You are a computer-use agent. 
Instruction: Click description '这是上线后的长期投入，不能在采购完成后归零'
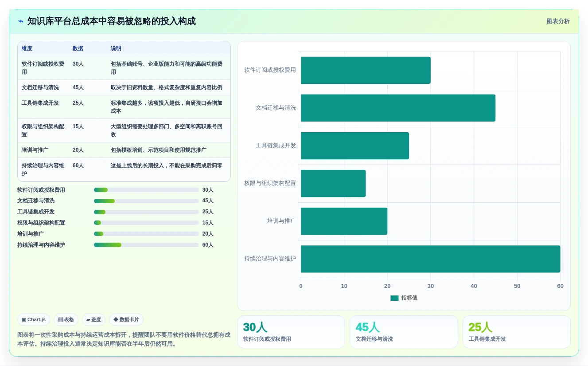click(167, 165)
